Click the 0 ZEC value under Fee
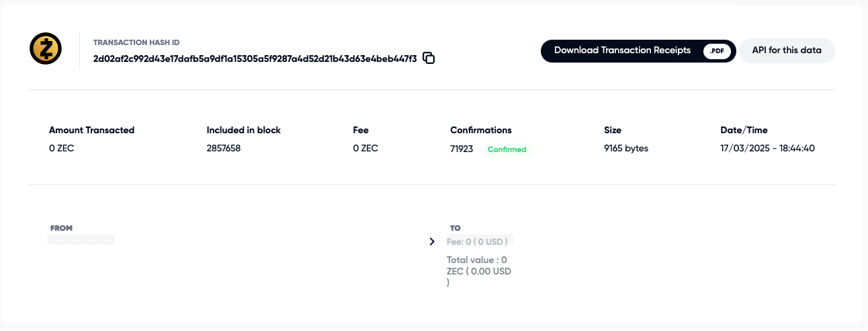 coord(365,148)
